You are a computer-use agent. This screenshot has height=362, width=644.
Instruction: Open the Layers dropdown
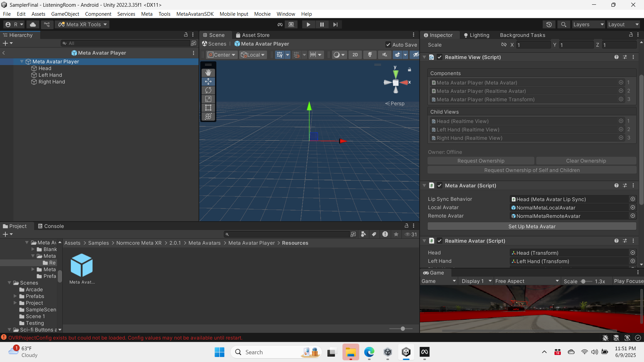click(588, 24)
